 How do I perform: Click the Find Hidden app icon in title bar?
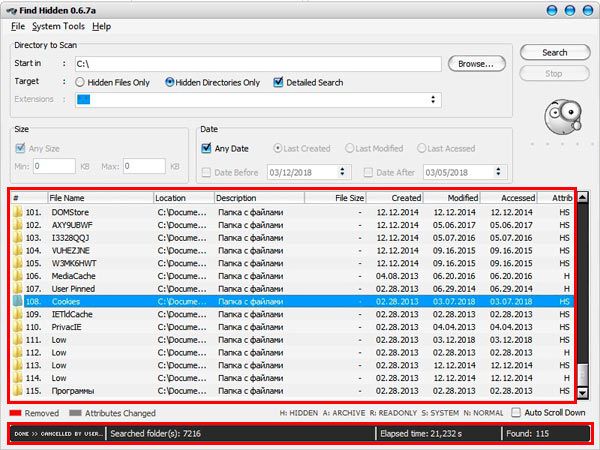tap(11, 10)
